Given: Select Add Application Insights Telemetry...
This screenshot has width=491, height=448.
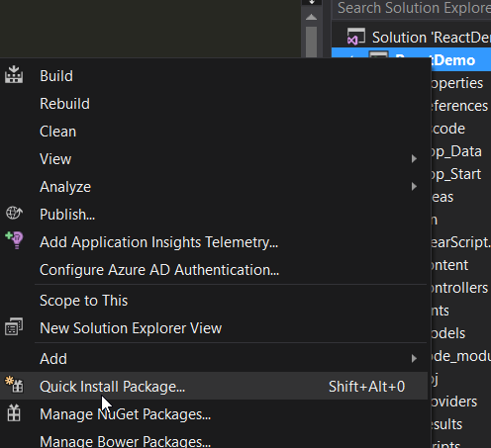Looking at the screenshot, I should pos(214,242).
